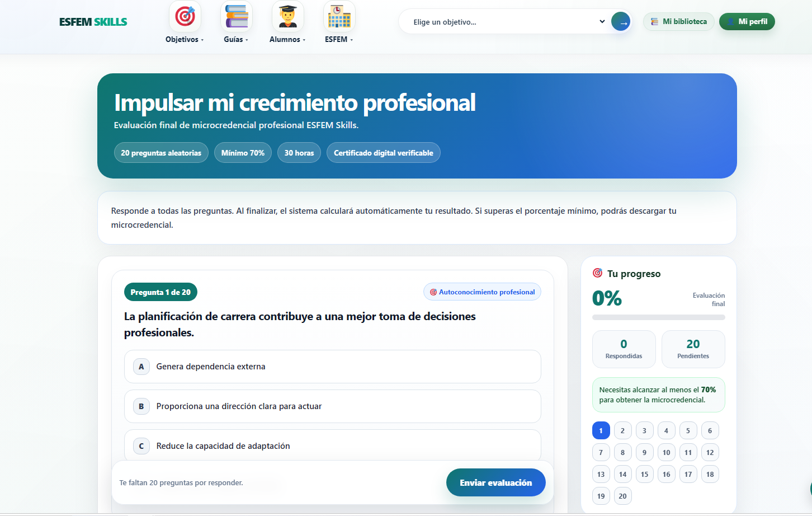Jump to question 8 in navigator
The image size is (812, 516).
pos(623,452)
